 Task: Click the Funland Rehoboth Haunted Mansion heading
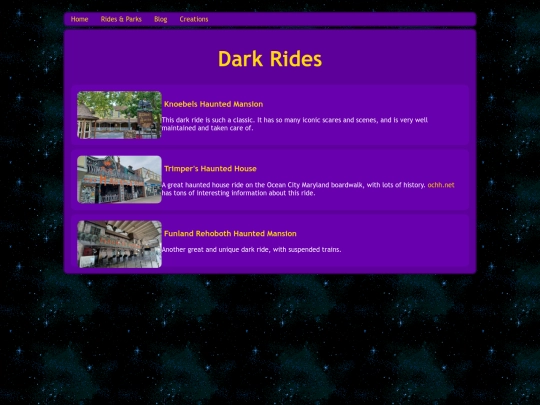click(x=230, y=233)
